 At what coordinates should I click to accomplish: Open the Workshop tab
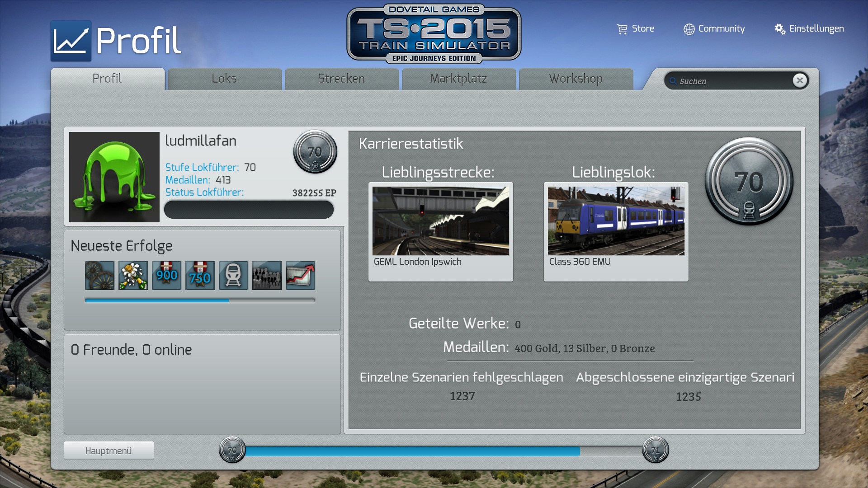pyautogui.click(x=576, y=79)
